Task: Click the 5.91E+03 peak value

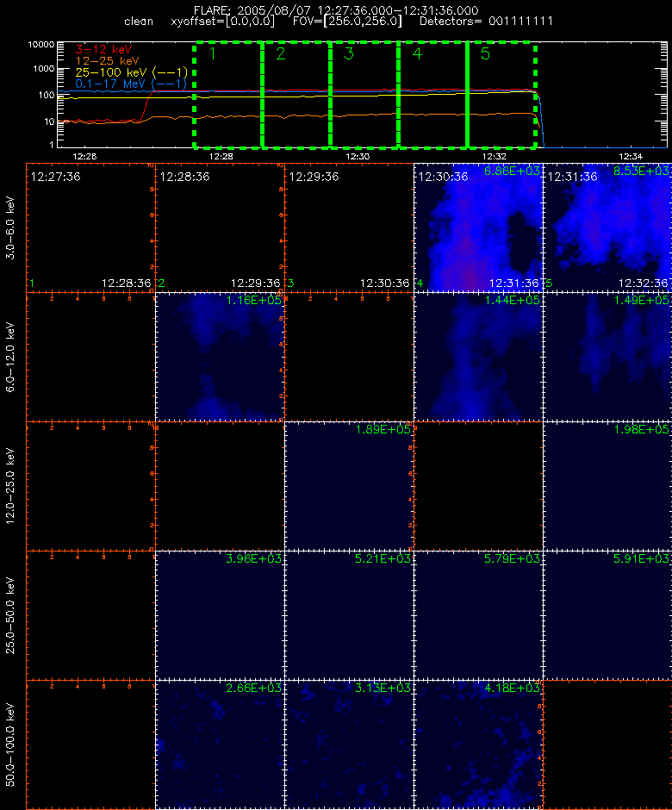Action: click(x=641, y=559)
